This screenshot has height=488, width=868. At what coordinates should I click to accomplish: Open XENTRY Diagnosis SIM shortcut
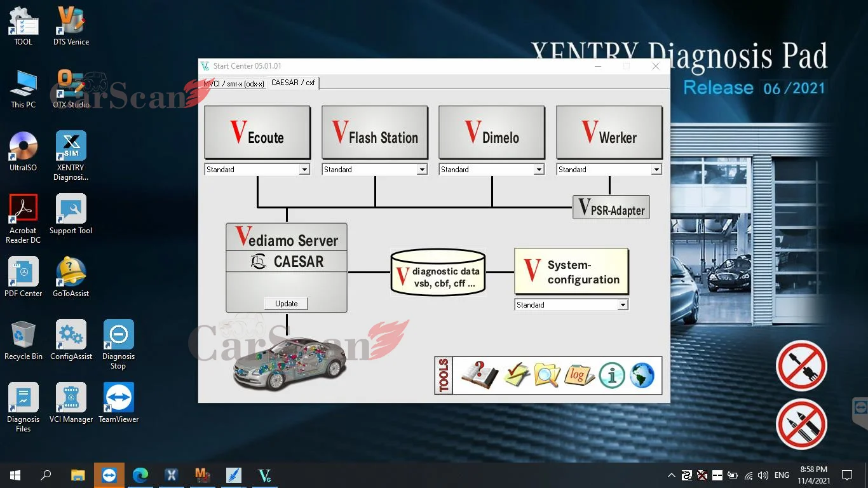[x=71, y=156]
